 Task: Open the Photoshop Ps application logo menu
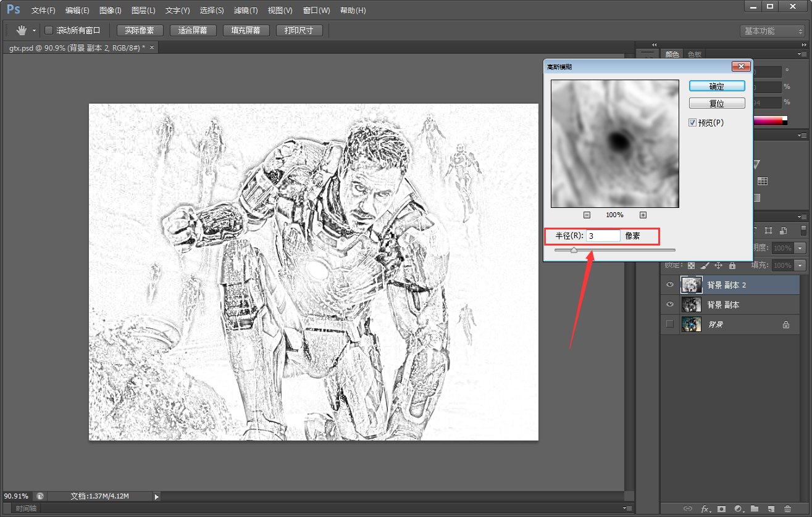13,10
